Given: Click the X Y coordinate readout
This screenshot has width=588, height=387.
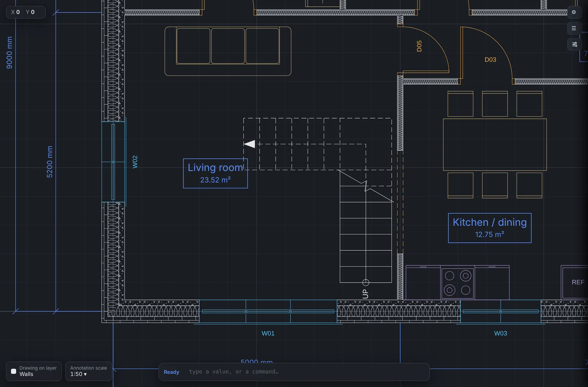Looking at the screenshot, I should coord(26,12).
